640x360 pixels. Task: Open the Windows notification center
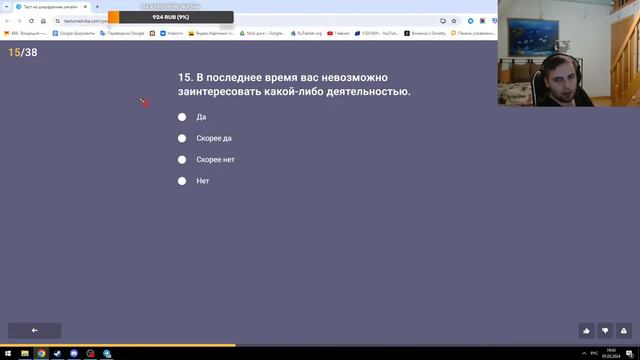click(x=630, y=353)
